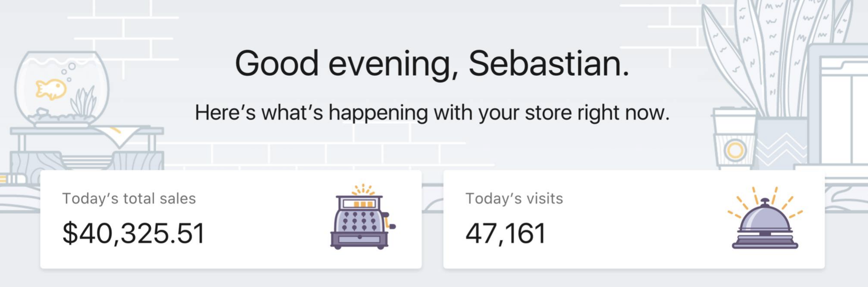Click the gravel at the fishbowl bottom
Screen dimensions: 868x287
pyautogui.click(x=61, y=117)
